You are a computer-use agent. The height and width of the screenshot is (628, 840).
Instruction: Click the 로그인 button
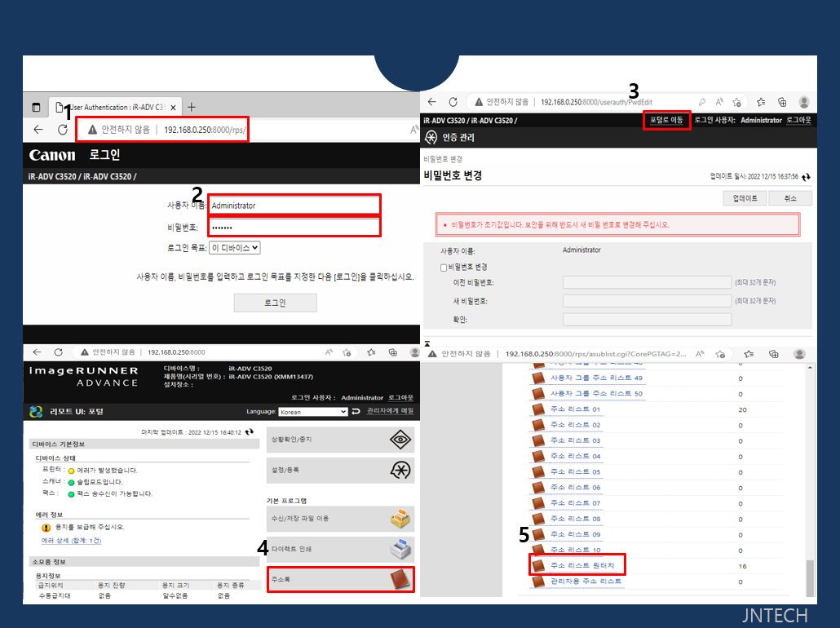(x=276, y=303)
